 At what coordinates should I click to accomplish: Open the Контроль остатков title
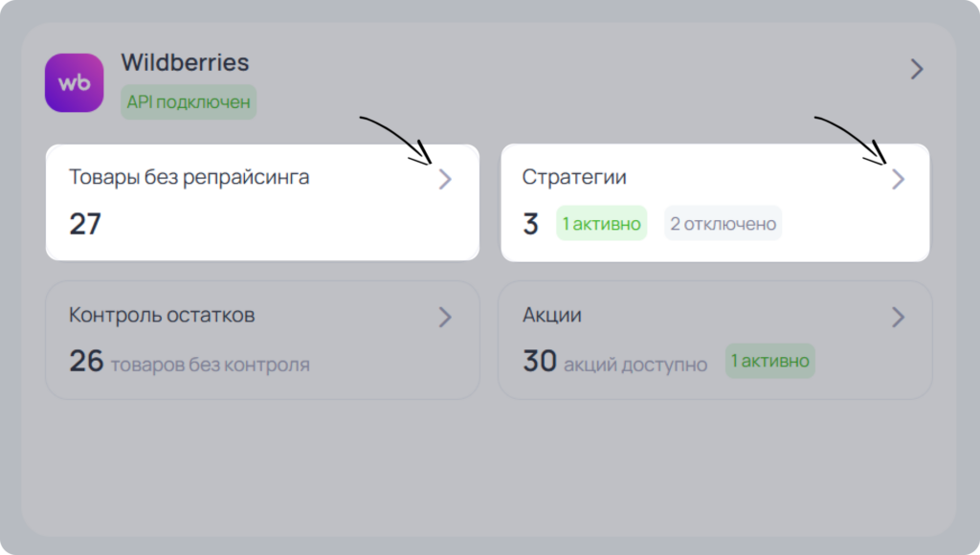point(162,315)
